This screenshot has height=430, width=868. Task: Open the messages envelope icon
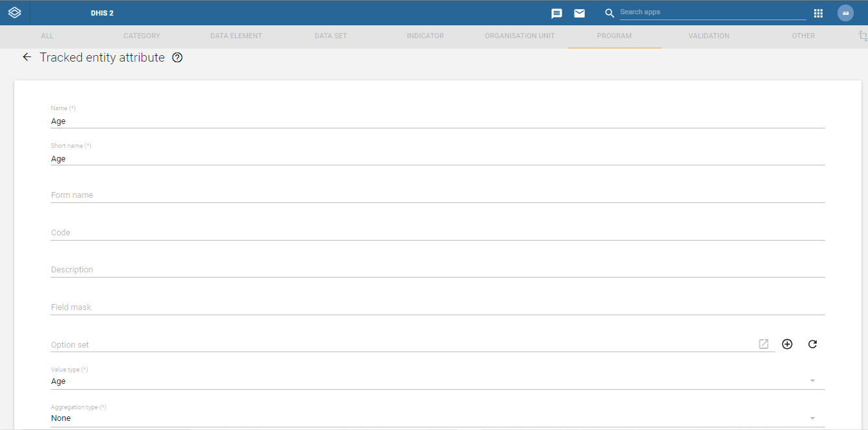pos(579,13)
